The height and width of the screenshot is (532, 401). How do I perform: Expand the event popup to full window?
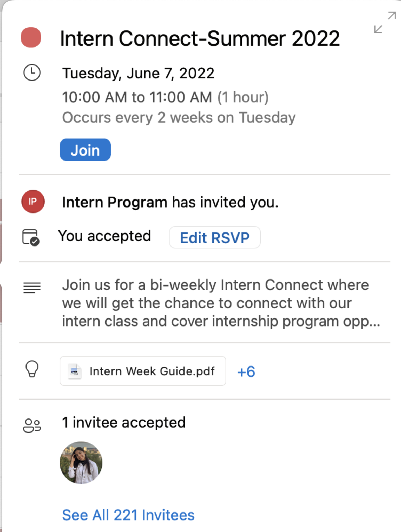[x=385, y=23]
